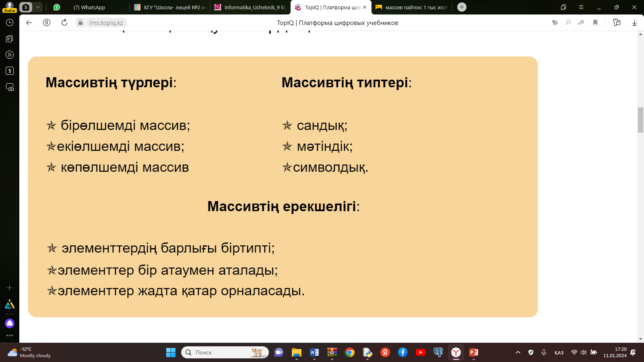Open a new tab with plus button
Viewport: 644px width, 362px height.
point(462,7)
